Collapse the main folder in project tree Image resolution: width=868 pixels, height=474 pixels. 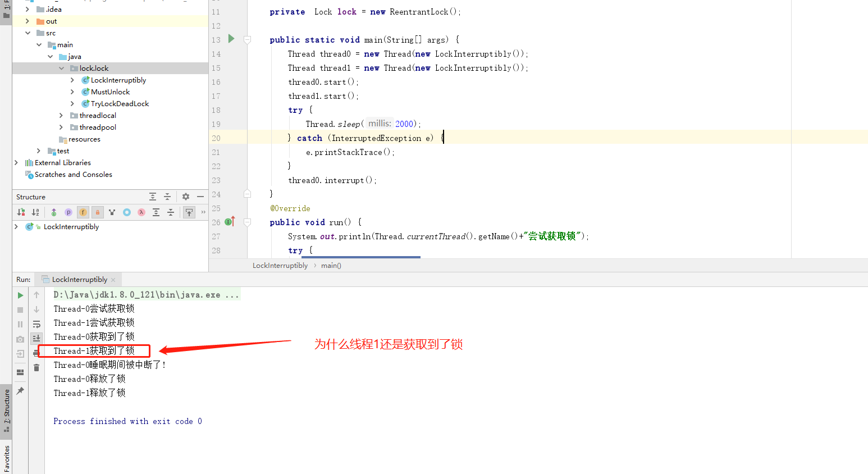pos(39,45)
